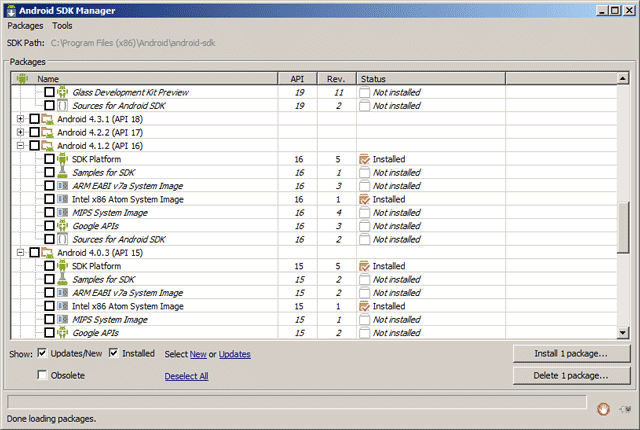The image size is (640, 430).
Task: Click the vertical scrollbar thumb
Action: [622, 227]
